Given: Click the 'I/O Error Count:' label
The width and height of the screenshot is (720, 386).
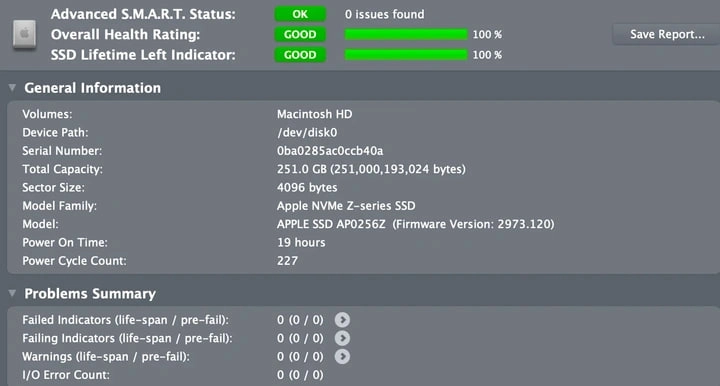Looking at the screenshot, I should click(x=66, y=375).
